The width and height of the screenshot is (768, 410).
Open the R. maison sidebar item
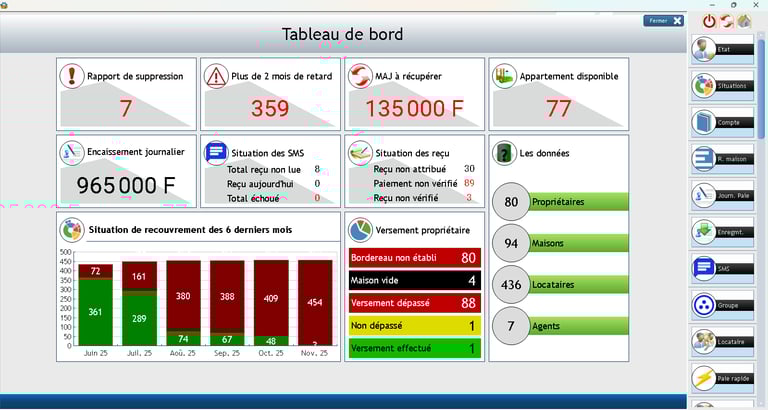tap(722, 159)
